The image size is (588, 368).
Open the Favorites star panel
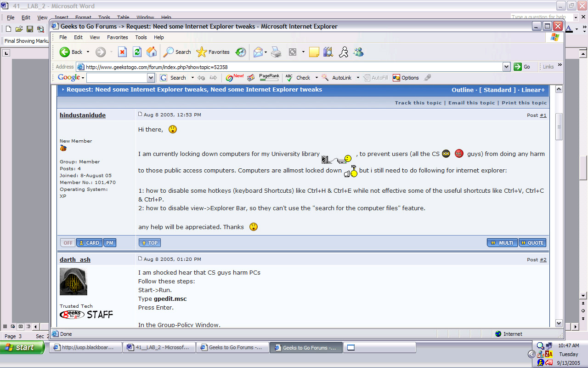click(213, 52)
